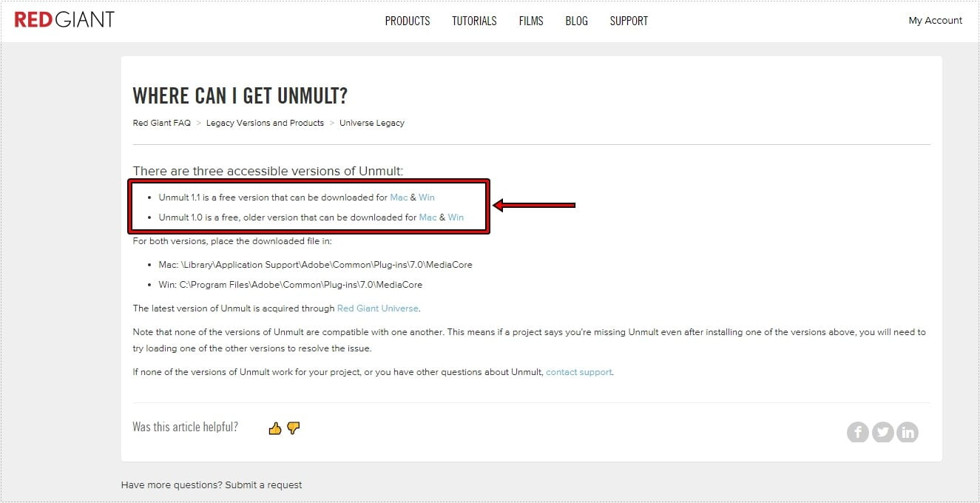Screen dimensions: 980x503
Task: Open the Red Giant Universe link
Action: pyautogui.click(x=378, y=308)
